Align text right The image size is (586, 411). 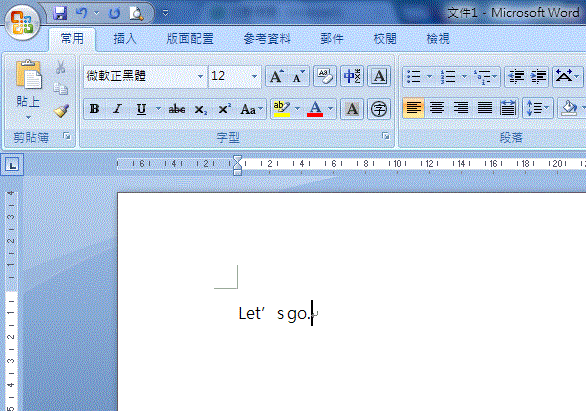click(461, 108)
